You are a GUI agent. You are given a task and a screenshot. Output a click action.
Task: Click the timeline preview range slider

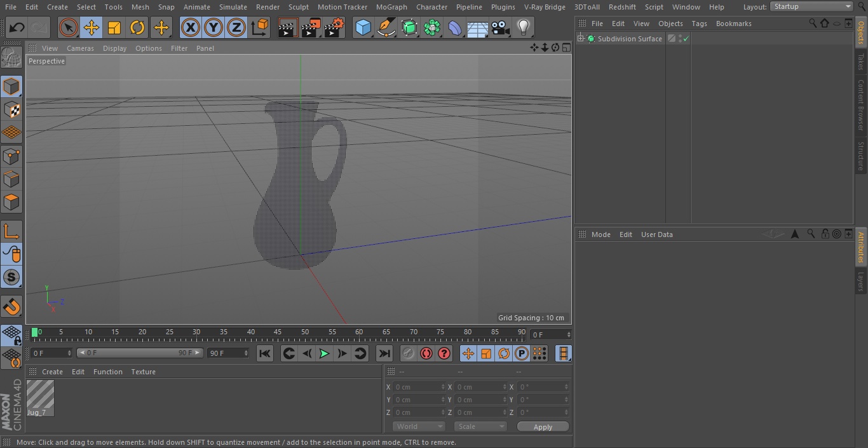(139, 353)
